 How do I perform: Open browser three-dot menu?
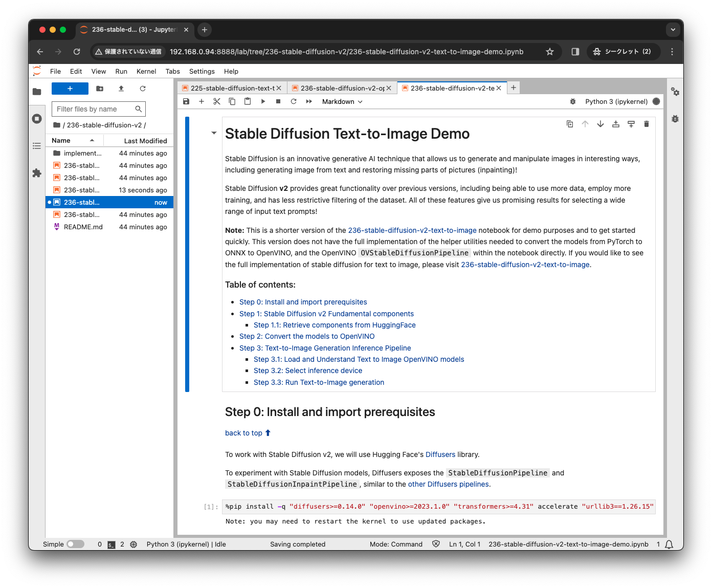click(672, 51)
